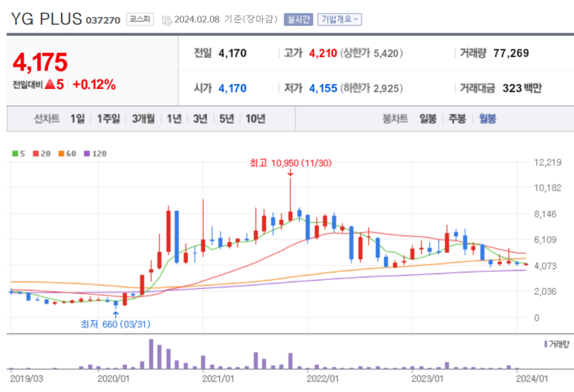Click the 2020/01 x-axis label
The height and width of the screenshot is (392, 574).
coord(113,379)
